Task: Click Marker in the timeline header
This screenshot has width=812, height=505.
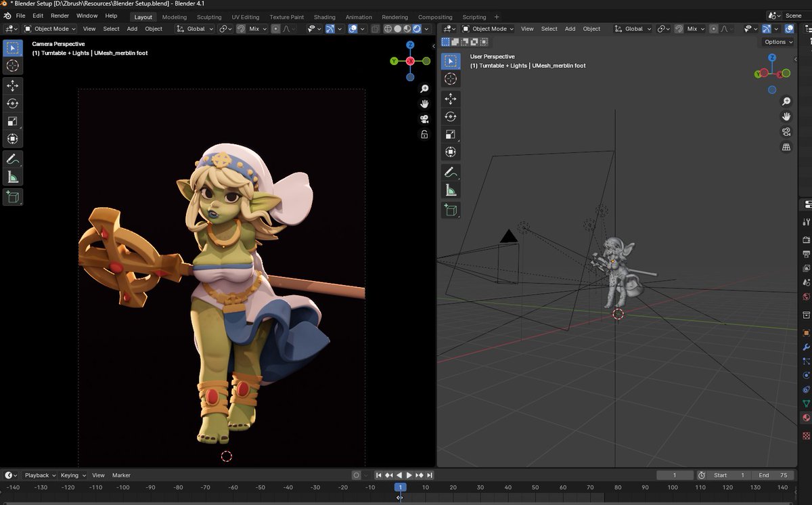Action: coord(121,475)
